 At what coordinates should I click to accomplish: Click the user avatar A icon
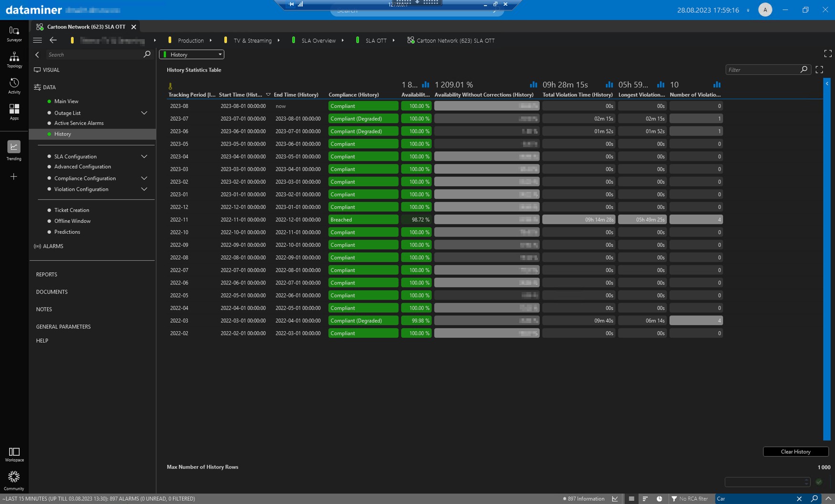[x=765, y=10]
